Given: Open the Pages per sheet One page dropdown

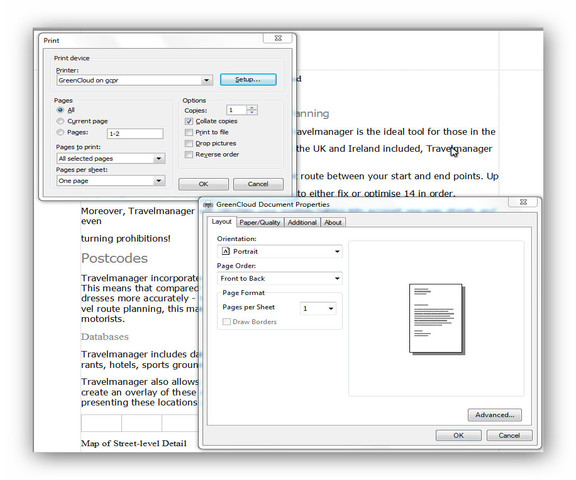Looking at the screenshot, I should [111, 181].
